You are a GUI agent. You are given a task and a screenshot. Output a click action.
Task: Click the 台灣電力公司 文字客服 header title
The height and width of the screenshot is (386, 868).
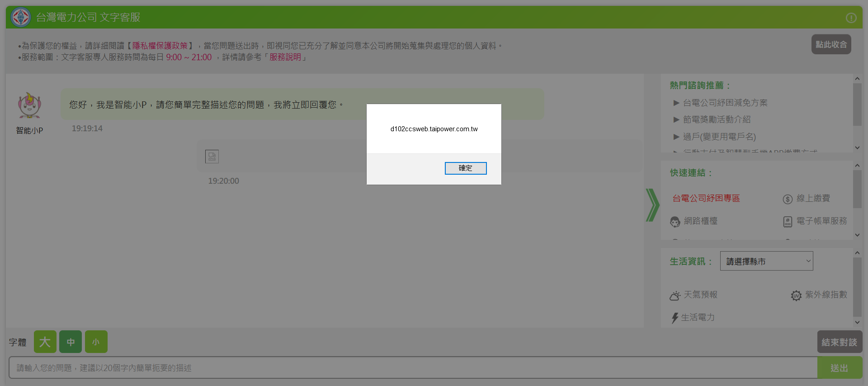(88, 17)
